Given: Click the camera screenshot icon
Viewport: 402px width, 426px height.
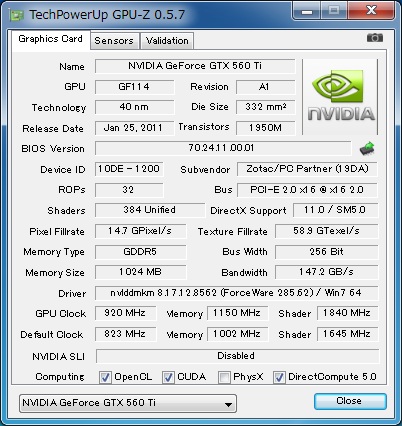Looking at the screenshot, I should (x=375, y=38).
